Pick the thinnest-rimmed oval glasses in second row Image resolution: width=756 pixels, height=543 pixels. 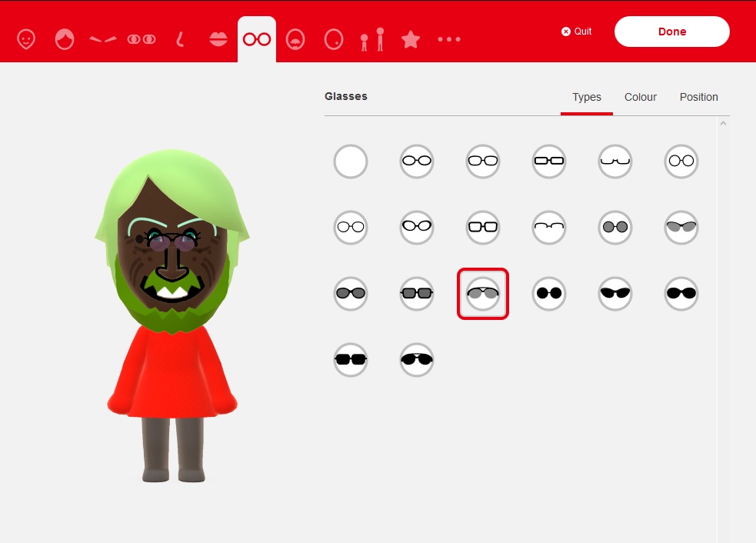coord(351,227)
